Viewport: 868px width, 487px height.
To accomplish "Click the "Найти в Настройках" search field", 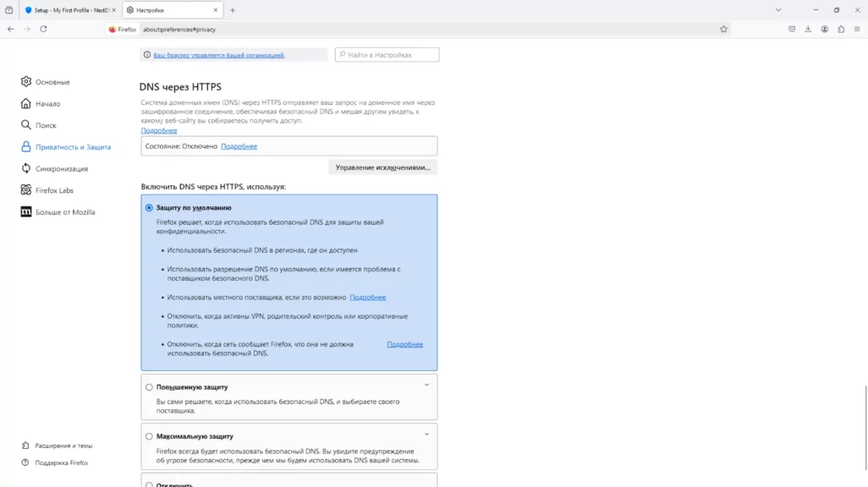I will click(x=387, y=55).
